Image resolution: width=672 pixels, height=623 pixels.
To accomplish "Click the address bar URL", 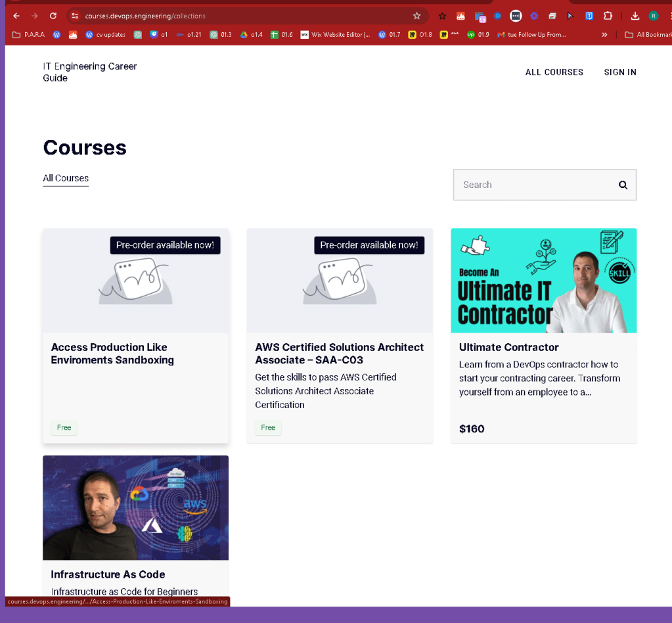I will 145,16.
